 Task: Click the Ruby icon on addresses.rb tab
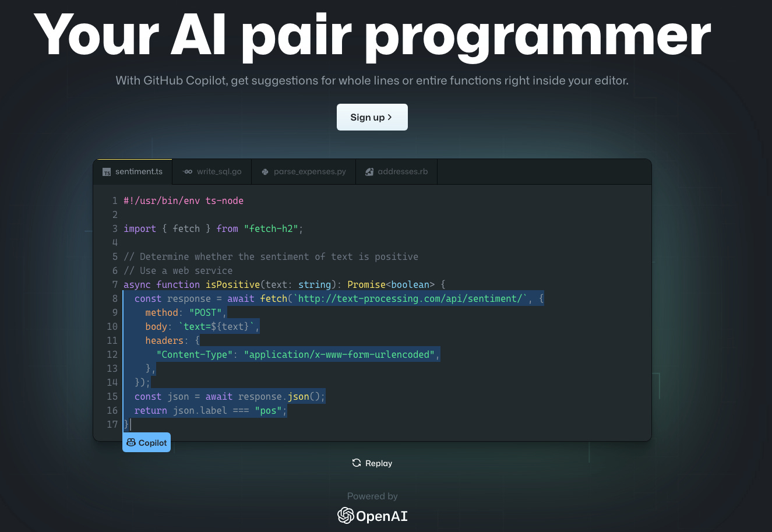[369, 172]
